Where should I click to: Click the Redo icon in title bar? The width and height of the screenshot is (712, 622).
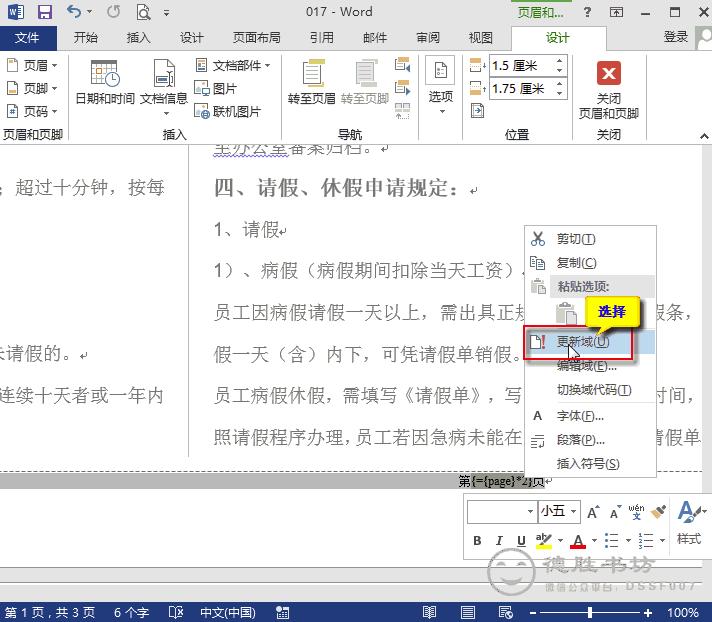(x=114, y=12)
